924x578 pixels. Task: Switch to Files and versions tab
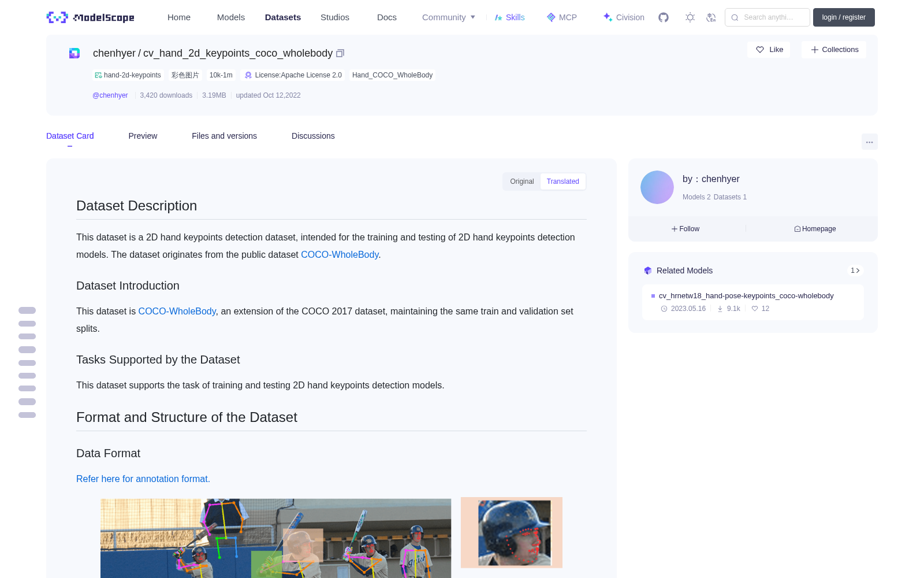[x=224, y=136]
